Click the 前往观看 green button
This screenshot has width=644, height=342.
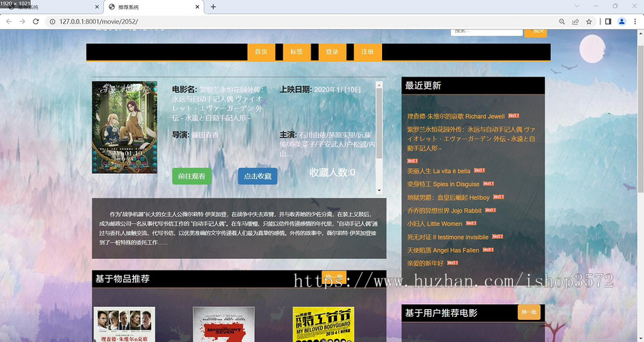[x=192, y=176]
